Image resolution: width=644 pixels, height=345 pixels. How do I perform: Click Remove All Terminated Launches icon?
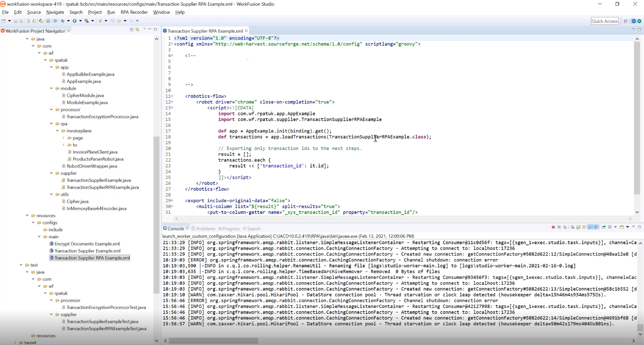[x=565, y=227]
